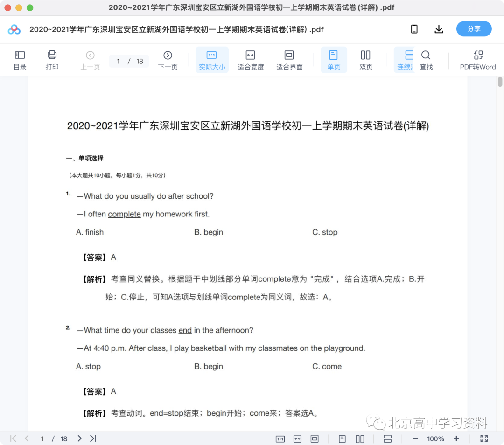Zoom in with the plus button

click(x=456, y=439)
